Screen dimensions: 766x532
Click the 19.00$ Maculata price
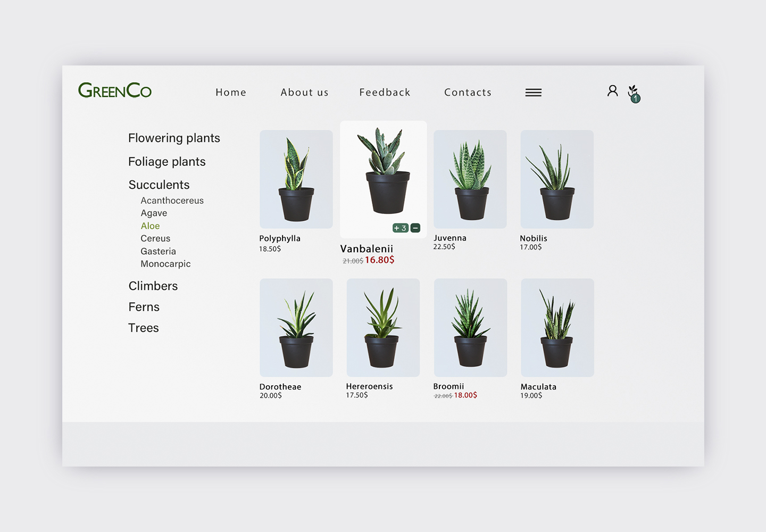[x=531, y=396]
